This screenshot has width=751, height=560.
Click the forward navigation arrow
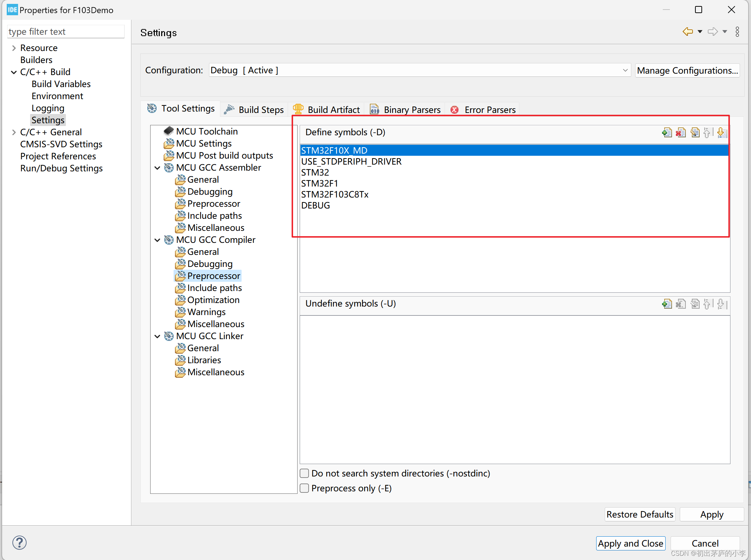[713, 32]
